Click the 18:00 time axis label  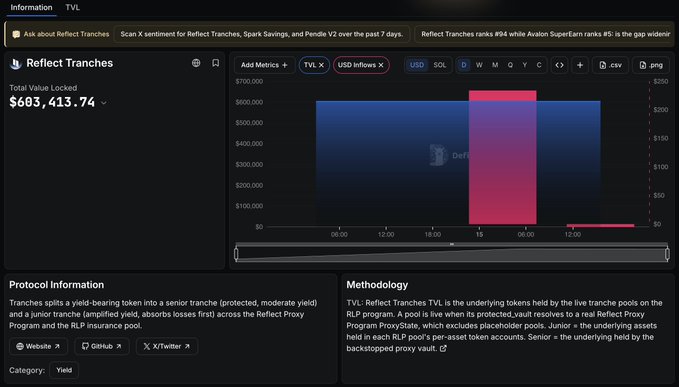[x=433, y=235]
